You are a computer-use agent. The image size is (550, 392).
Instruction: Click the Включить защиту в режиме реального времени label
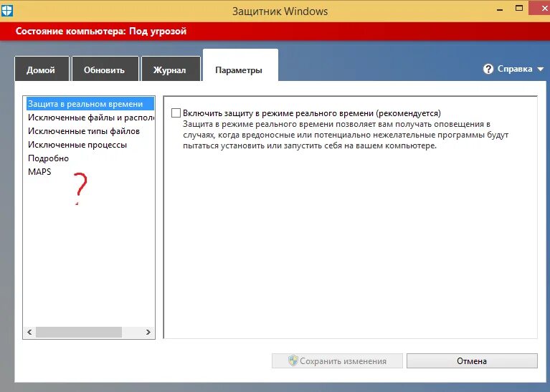coord(312,113)
